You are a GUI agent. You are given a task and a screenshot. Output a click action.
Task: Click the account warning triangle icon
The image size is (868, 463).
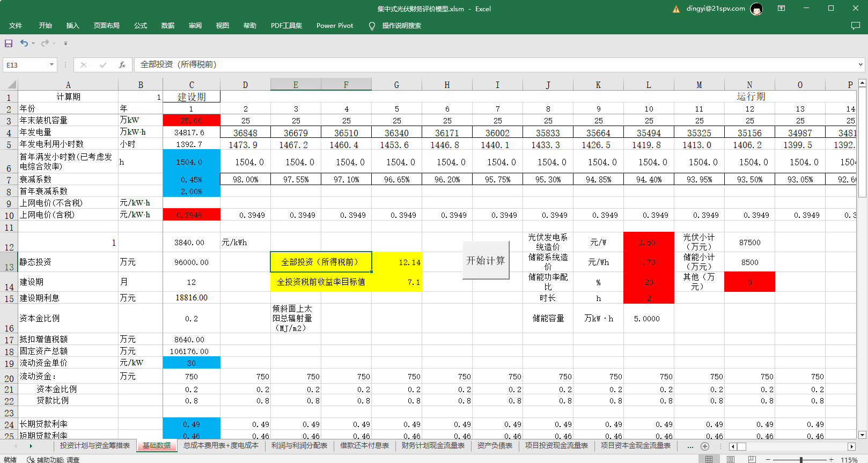click(x=676, y=9)
